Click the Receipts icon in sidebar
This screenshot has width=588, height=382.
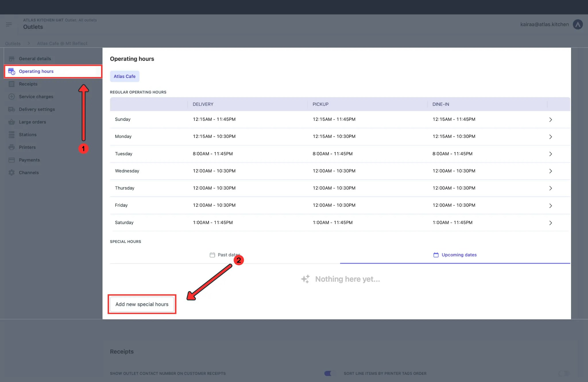(12, 84)
